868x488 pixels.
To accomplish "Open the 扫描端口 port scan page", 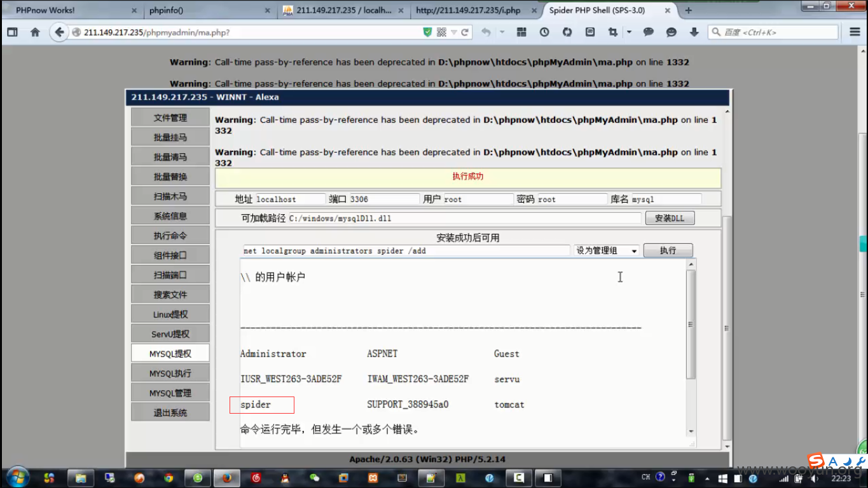I will pos(170,275).
